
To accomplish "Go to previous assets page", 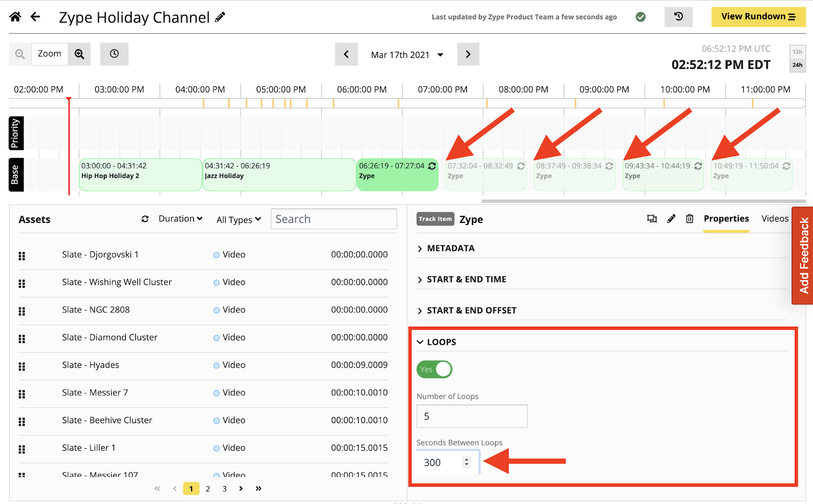I will tap(175, 489).
